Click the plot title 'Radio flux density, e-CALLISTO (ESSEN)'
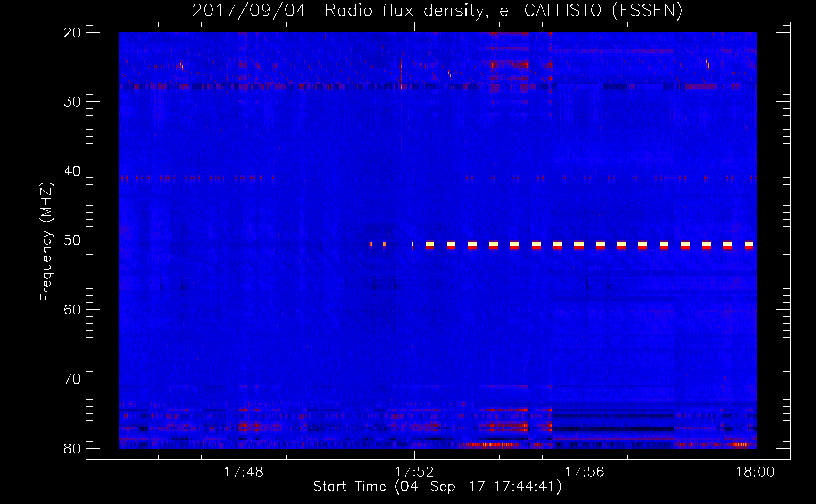Screen dimensions: 816x504 [504, 10]
